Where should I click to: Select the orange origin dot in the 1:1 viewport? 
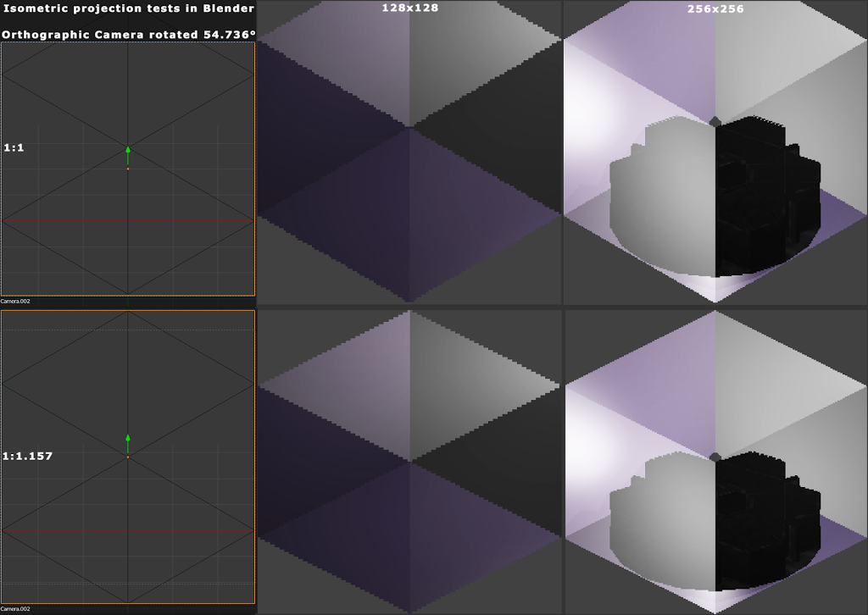[128, 169]
